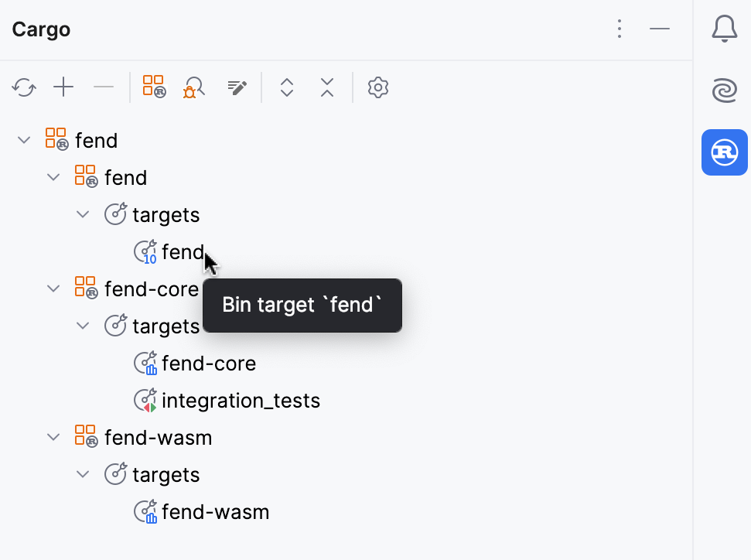Click the Attach Cargo project plus icon

[x=63, y=87]
